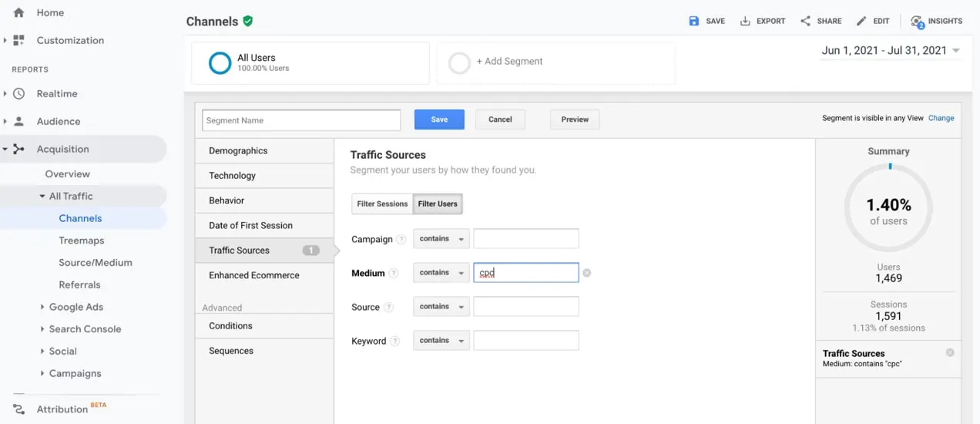Expand Google Ads submenu

click(x=42, y=307)
